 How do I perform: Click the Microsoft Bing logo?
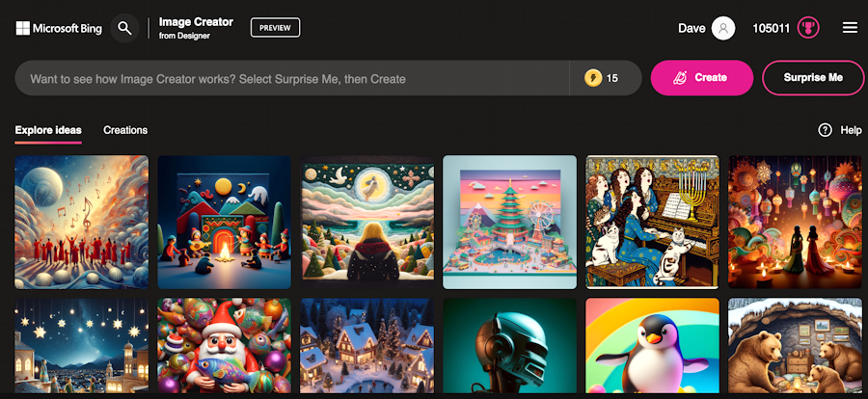(59, 28)
